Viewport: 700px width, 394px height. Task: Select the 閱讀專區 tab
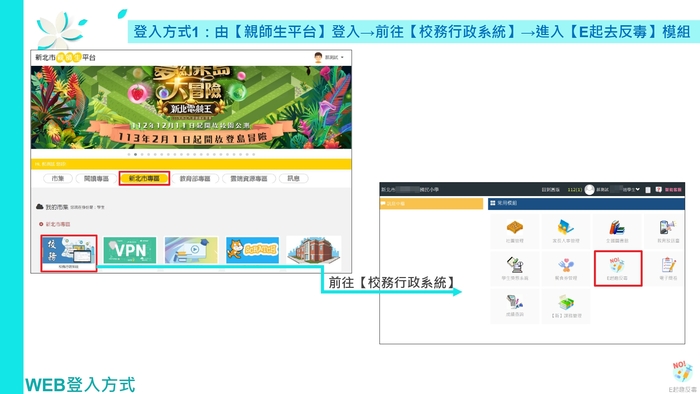click(96, 178)
